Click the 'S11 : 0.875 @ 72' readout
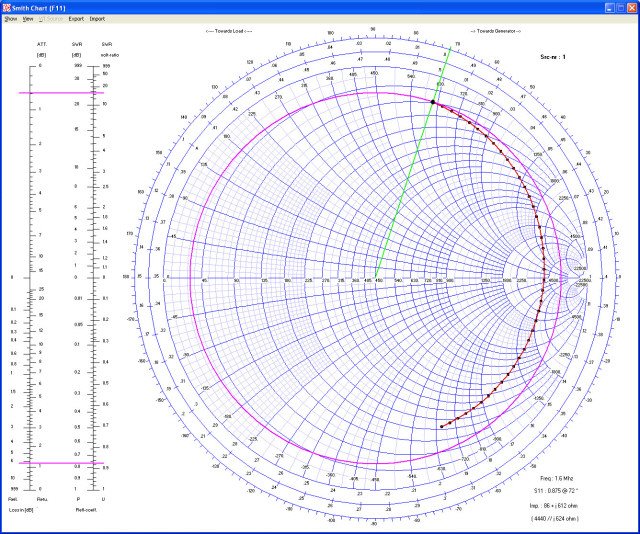The image size is (640, 534). click(x=556, y=491)
